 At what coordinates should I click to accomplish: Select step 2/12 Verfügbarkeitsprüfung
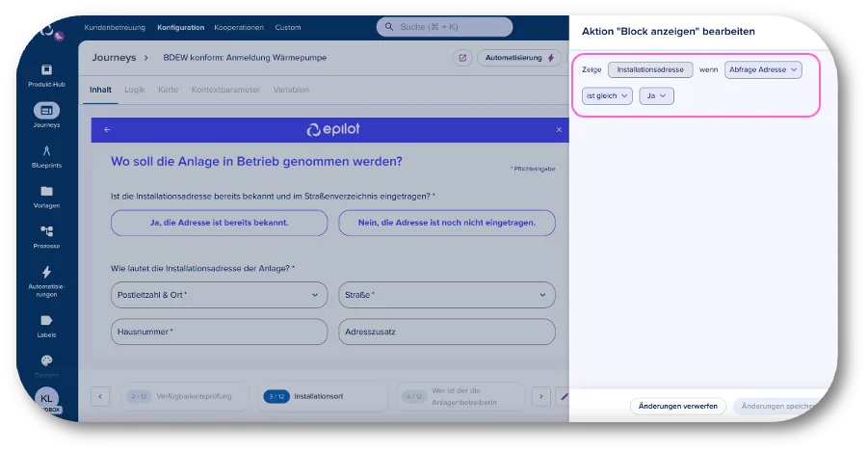pos(185,397)
